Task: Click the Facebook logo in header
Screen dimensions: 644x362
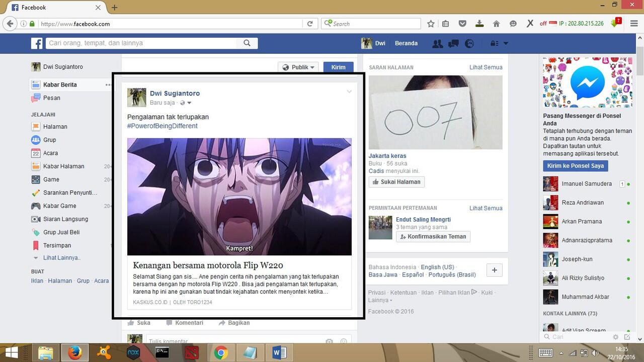Action: [37, 43]
